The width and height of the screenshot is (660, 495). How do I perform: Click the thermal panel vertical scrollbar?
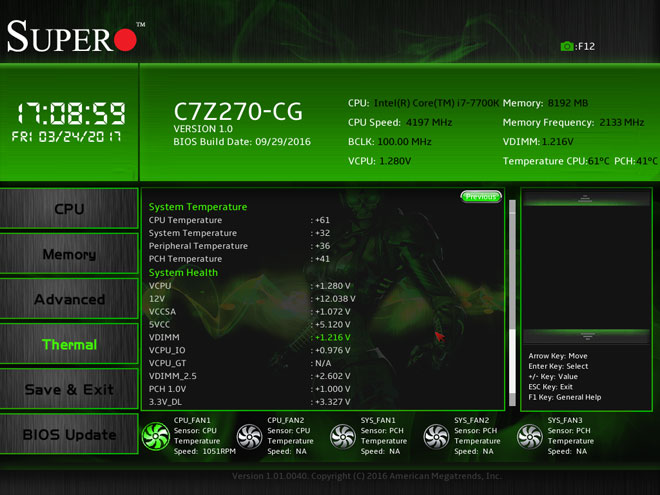[x=512, y=303]
